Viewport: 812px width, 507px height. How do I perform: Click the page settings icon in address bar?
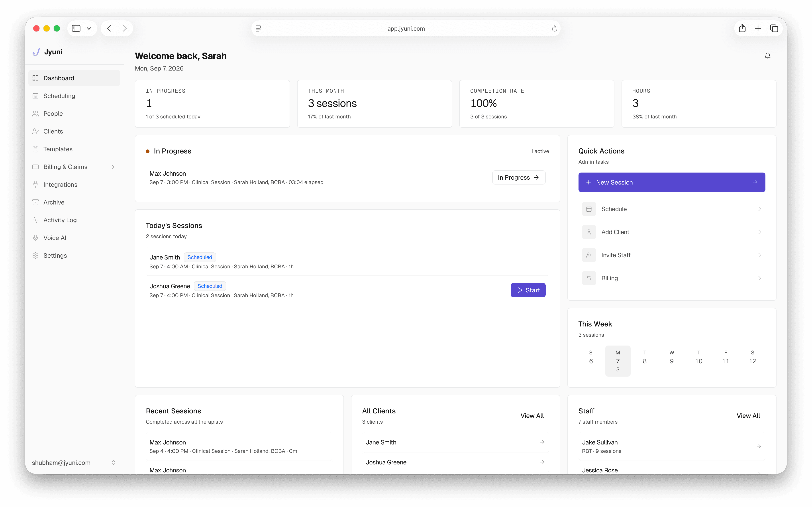(x=258, y=29)
